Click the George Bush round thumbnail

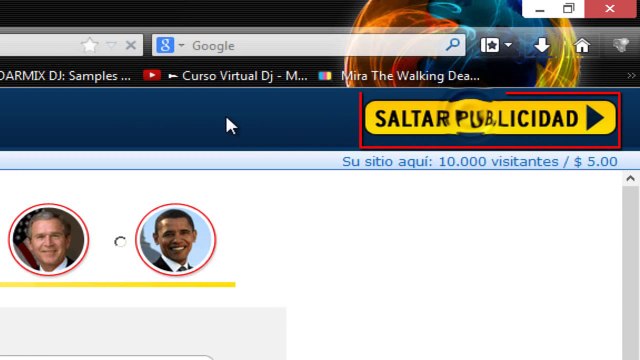pyautogui.click(x=49, y=240)
